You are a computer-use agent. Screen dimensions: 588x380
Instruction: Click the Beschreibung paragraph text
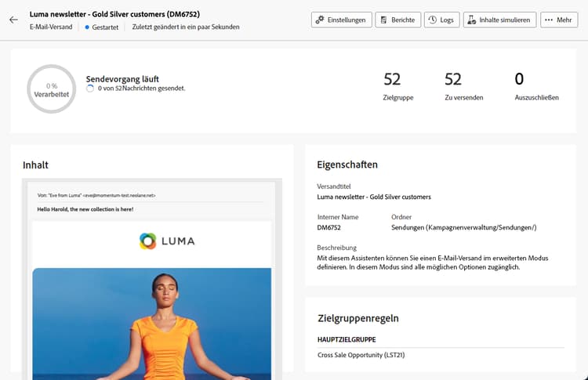pos(432,262)
